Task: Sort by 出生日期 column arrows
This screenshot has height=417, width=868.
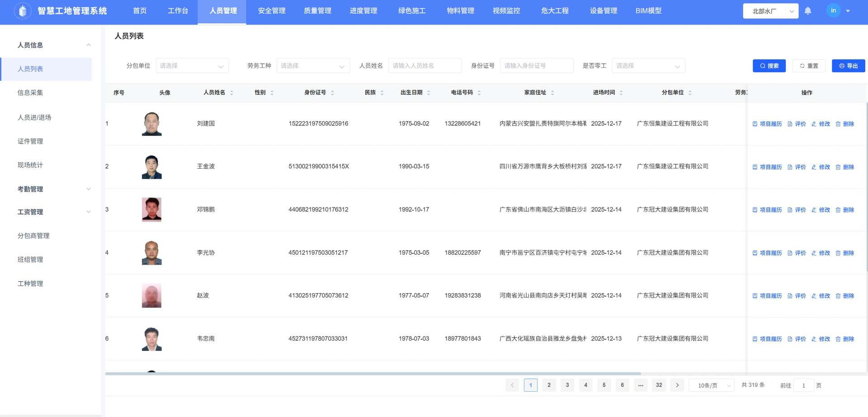Action: (x=429, y=93)
